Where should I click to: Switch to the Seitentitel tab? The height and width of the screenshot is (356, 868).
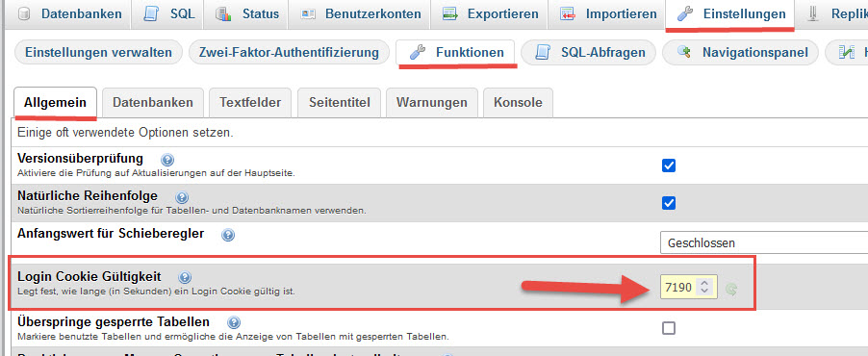tap(340, 102)
